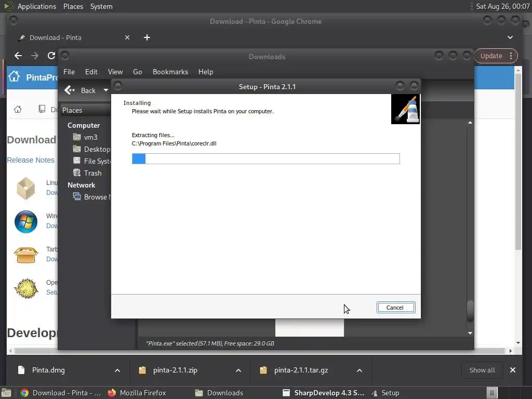Click the clock Sat Aug 26
The height and width of the screenshot is (399, 532).
502,6
